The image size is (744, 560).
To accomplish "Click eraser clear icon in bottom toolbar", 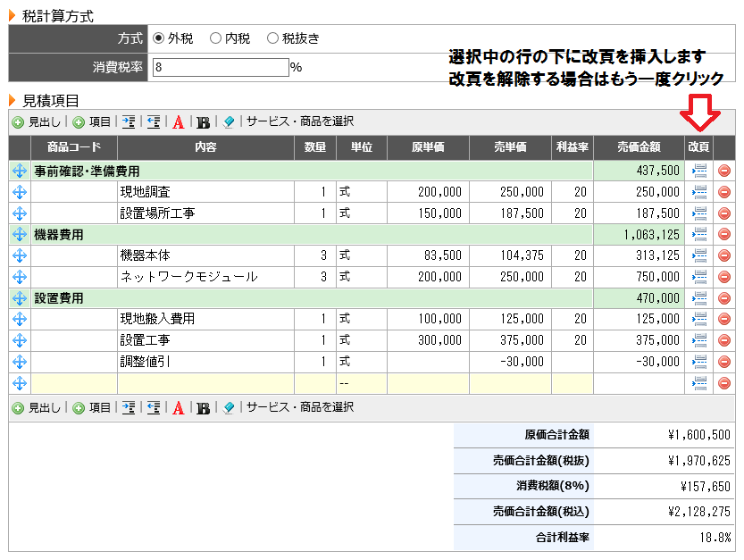I will click(x=229, y=407).
